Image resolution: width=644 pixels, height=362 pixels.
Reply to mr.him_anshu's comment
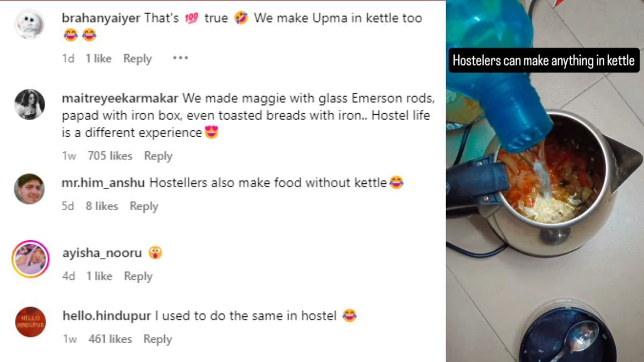tap(144, 206)
